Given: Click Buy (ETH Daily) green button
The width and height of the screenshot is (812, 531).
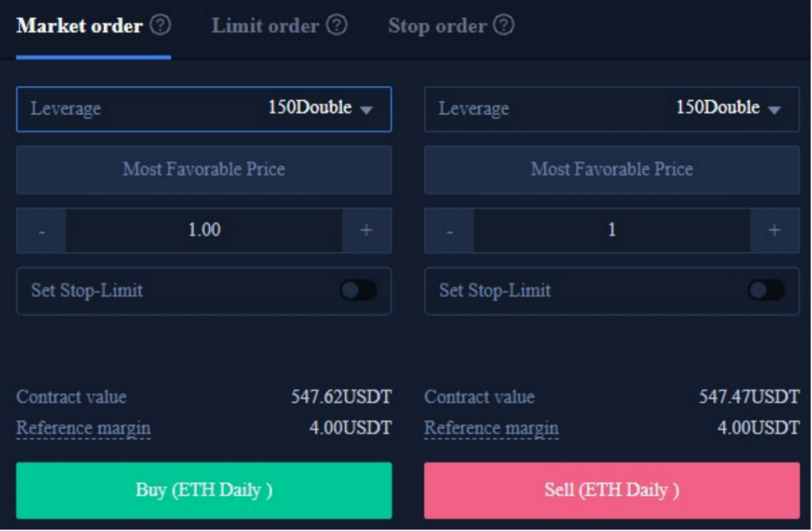Looking at the screenshot, I should click(x=204, y=491).
